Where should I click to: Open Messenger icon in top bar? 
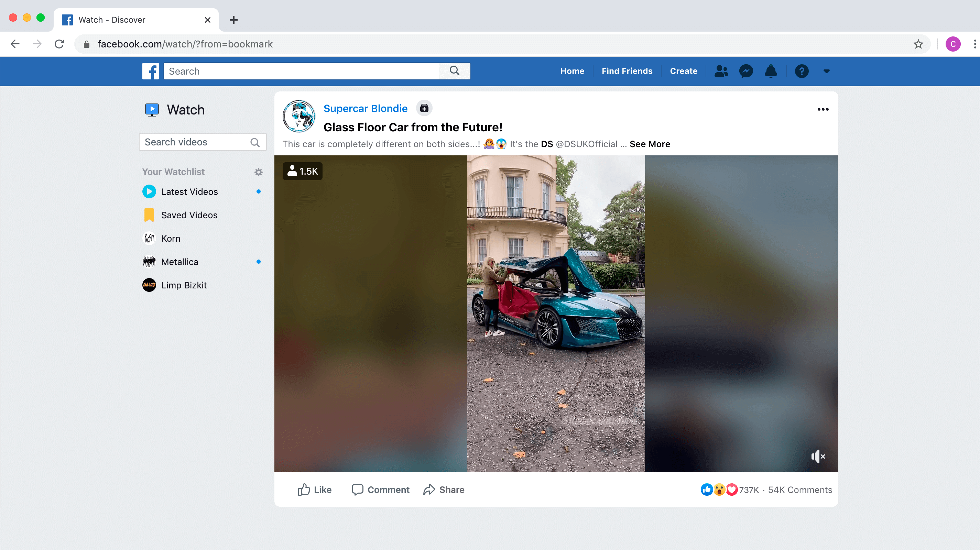point(746,71)
